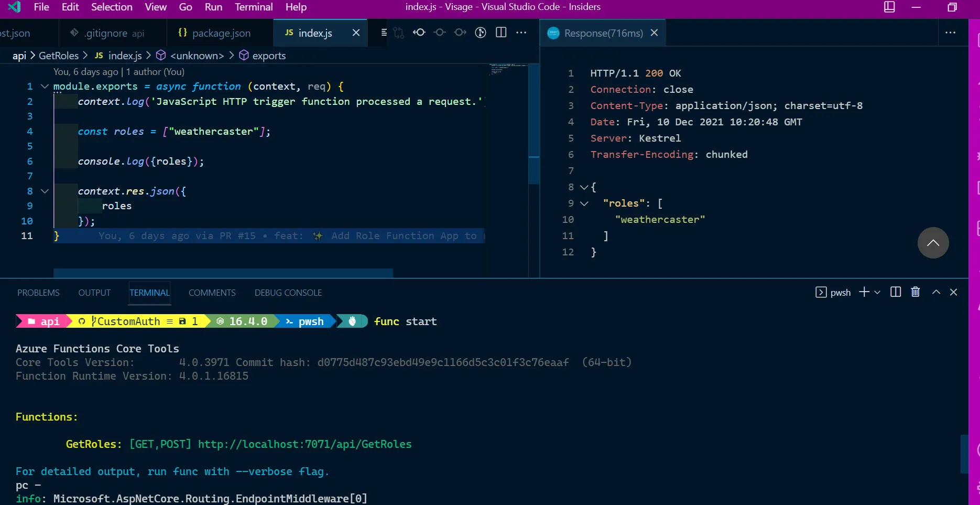Screen dimensions: 980x505
Task: Fold the roles array in the response JSON
Action: click(x=584, y=203)
